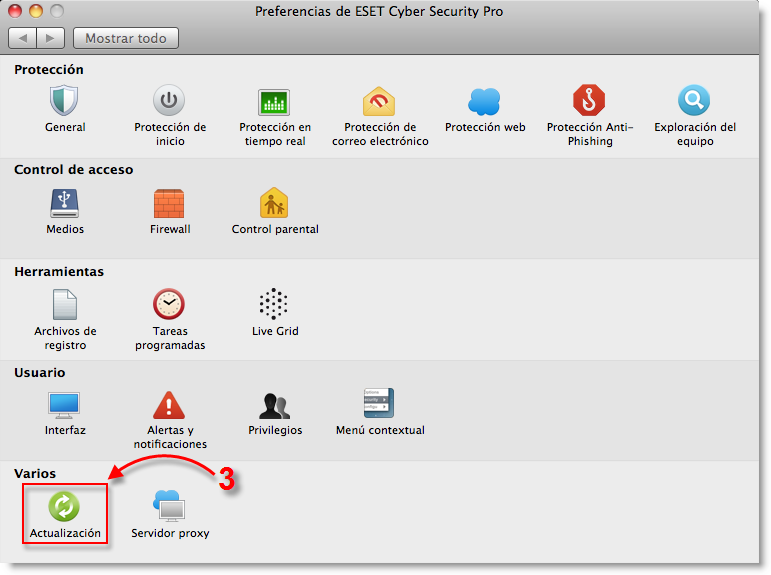Open Alertas y notificaciones settings
Screen dimensions: 771x575
pos(170,405)
